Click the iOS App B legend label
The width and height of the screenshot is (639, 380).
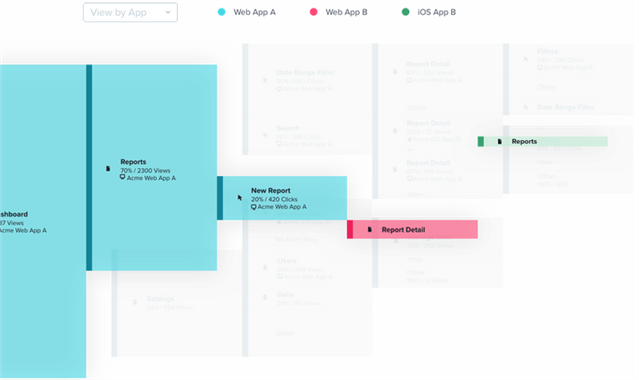tap(436, 12)
